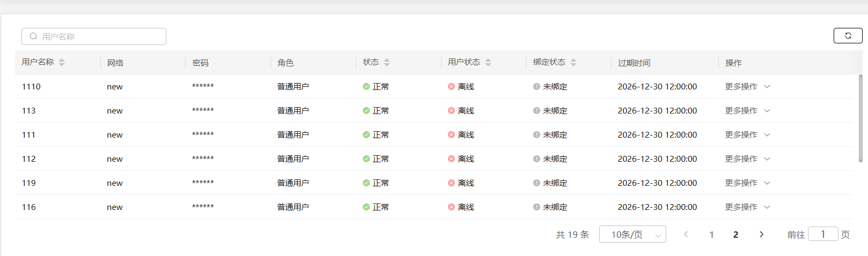Select user name cell 112

click(29, 159)
